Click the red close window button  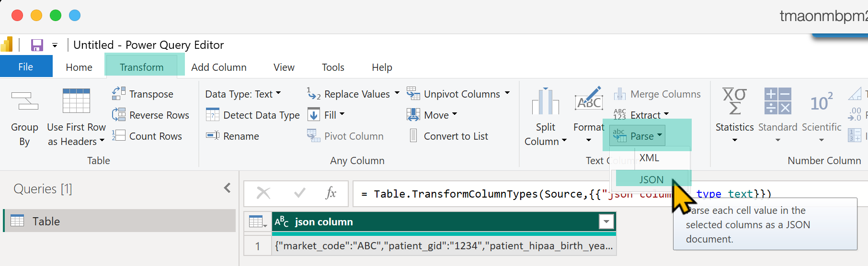click(x=17, y=15)
